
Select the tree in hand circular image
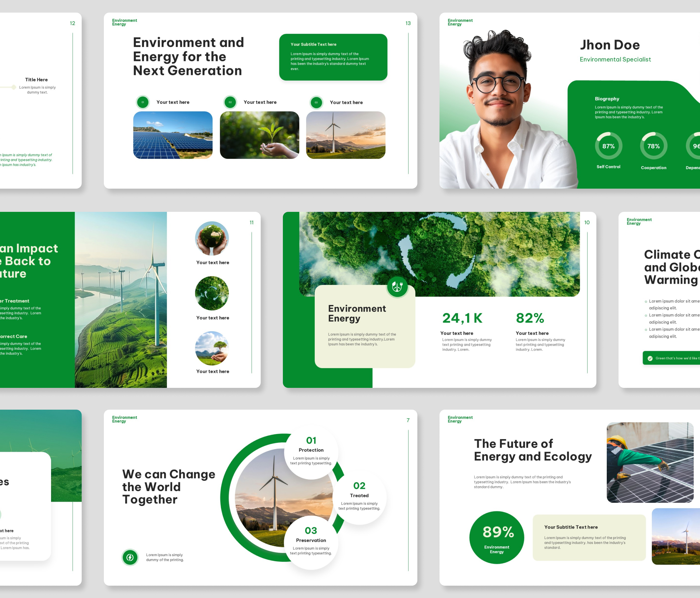[212, 348]
